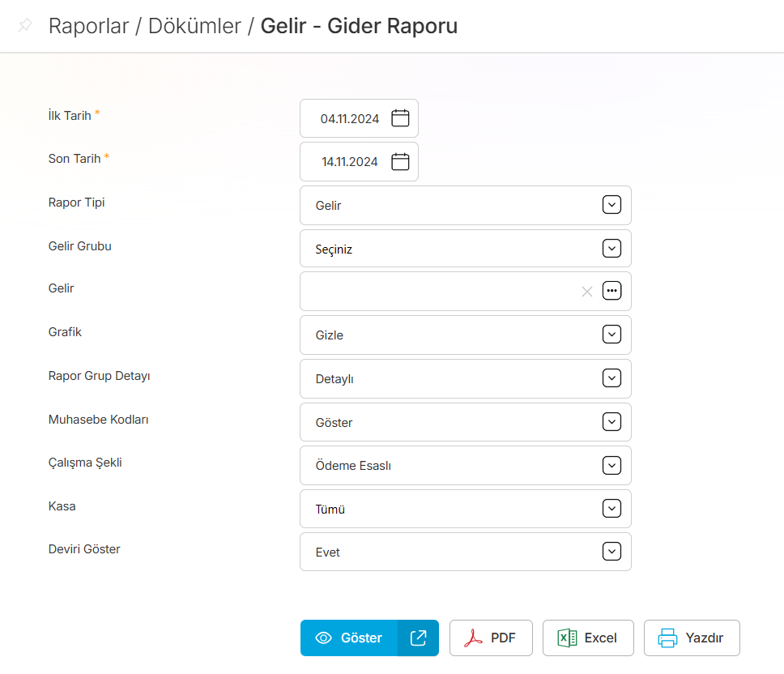Expand Deviri Göster dropdown arrow
The height and width of the screenshot is (674, 784).
pyautogui.click(x=612, y=552)
